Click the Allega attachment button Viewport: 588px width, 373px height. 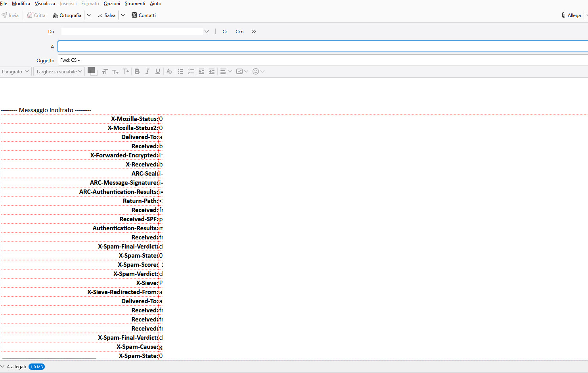[571, 15]
